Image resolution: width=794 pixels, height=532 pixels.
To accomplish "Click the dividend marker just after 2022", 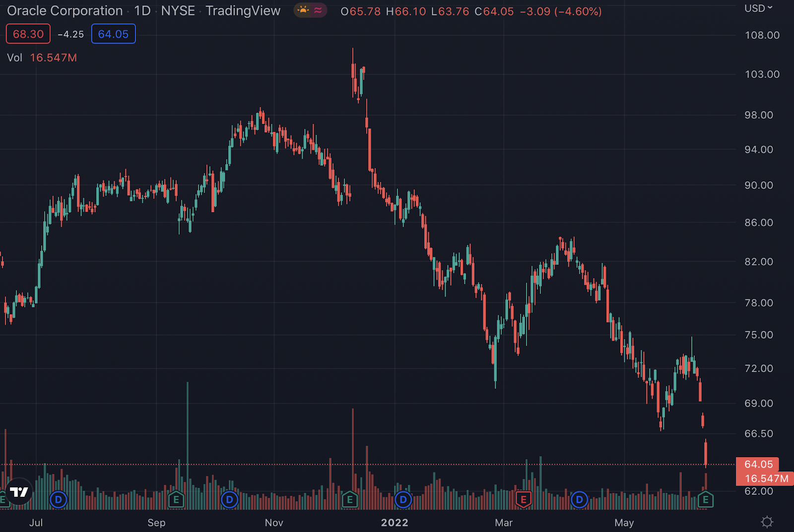I will 403,499.
